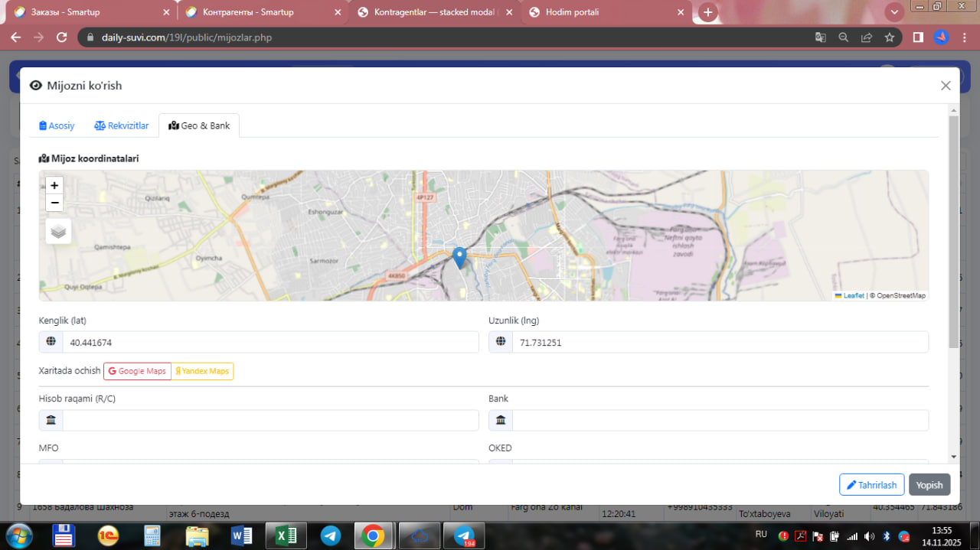Bookmark this page with star icon
Image resolution: width=980 pixels, height=550 pixels.
click(x=889, y=37)
